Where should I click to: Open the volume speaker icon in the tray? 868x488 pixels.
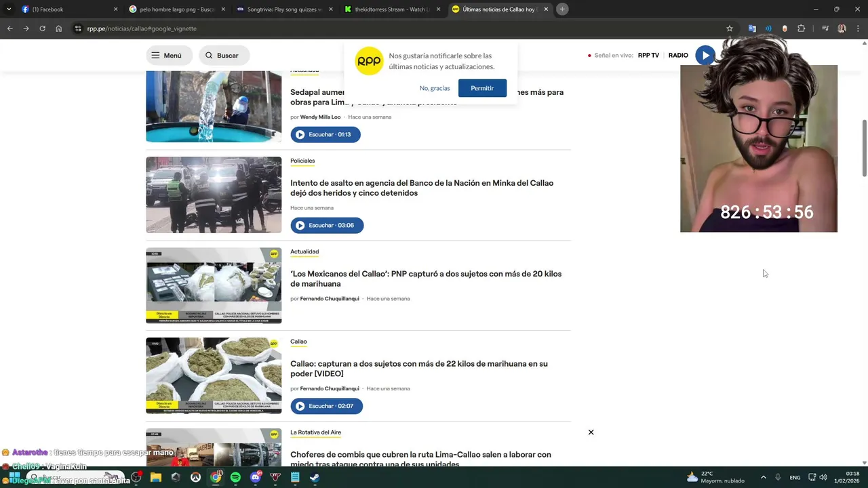click(x=823, y=477)
